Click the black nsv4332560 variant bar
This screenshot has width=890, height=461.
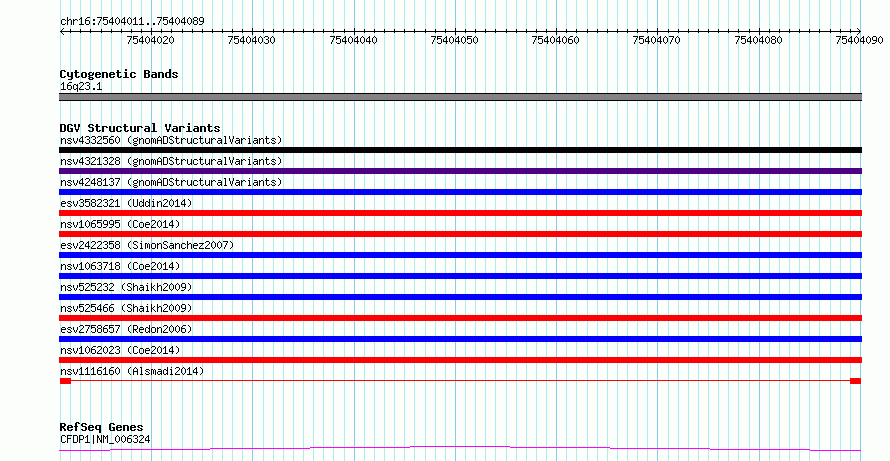click(x=460, y=150)
